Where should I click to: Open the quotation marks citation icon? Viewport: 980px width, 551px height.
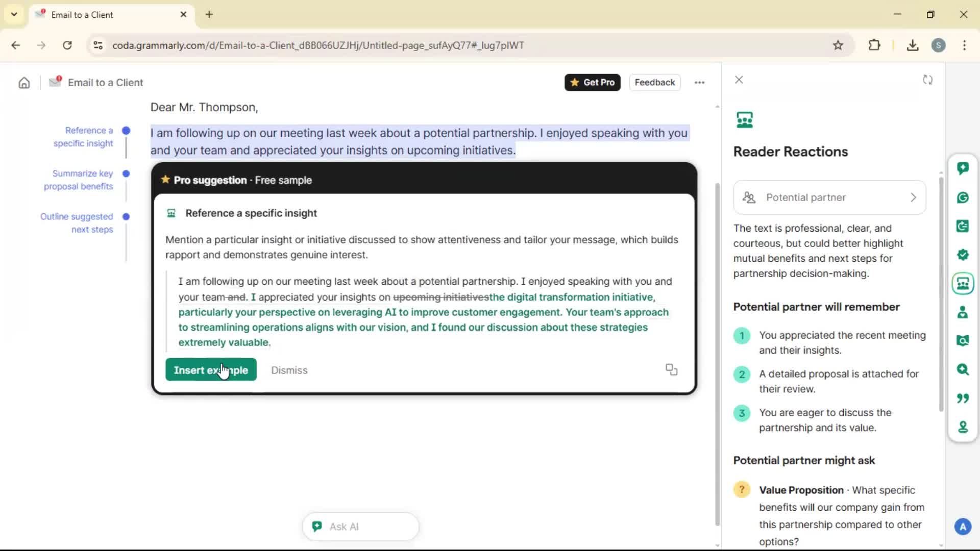963,398
